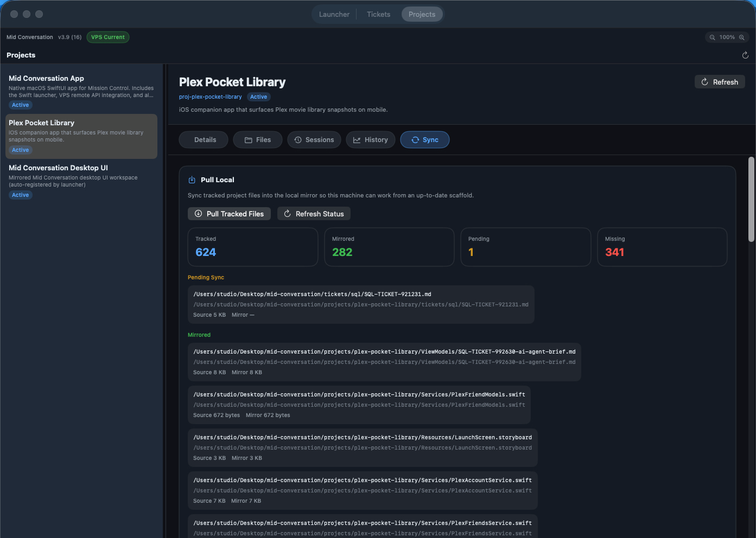Switch to the Tickets top tab
756x538 pixels.
coord(378,15)
